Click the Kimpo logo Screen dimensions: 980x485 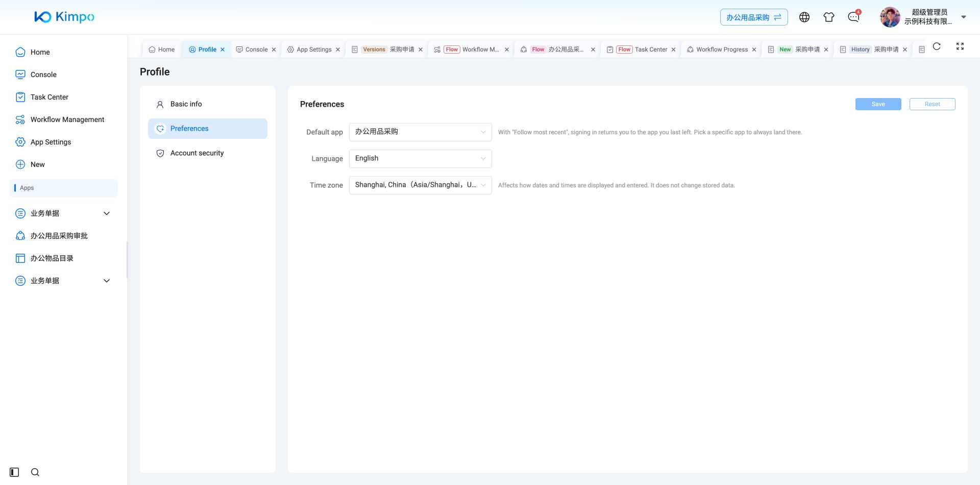click(x=64, y=17)
